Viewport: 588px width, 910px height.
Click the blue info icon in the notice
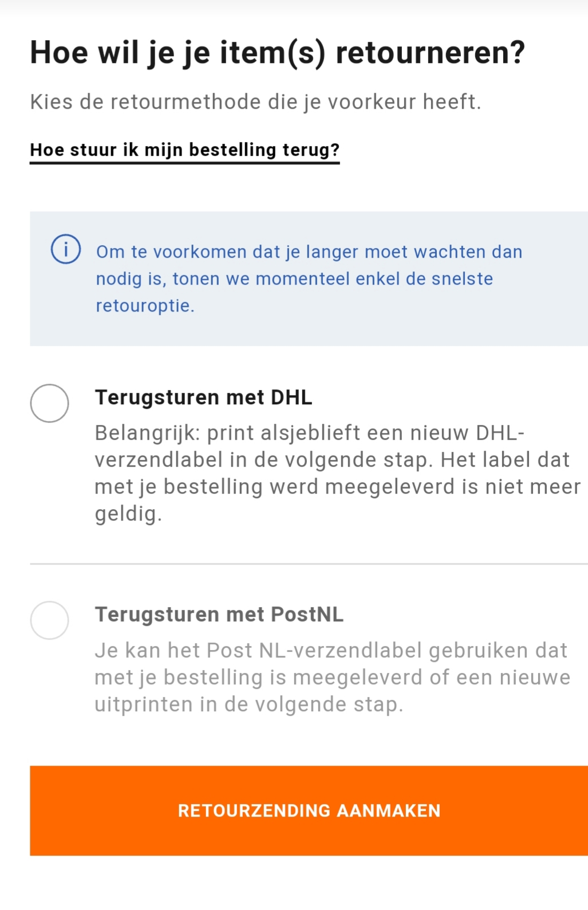66,249
